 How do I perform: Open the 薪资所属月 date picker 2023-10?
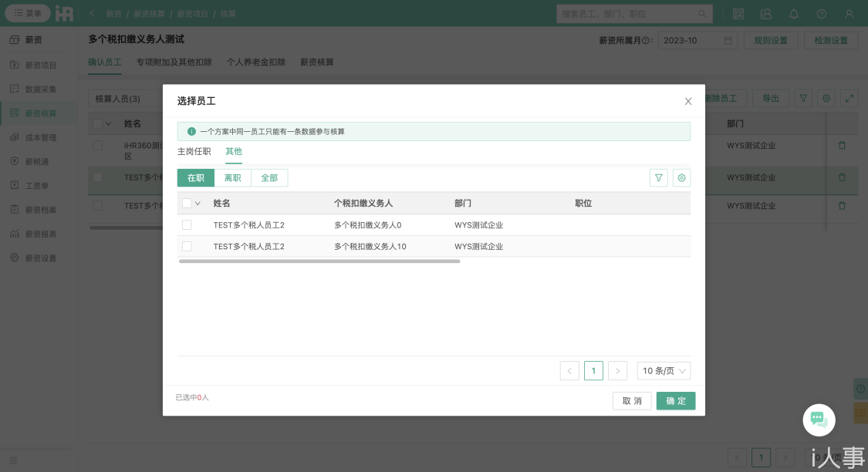(697, 40)
